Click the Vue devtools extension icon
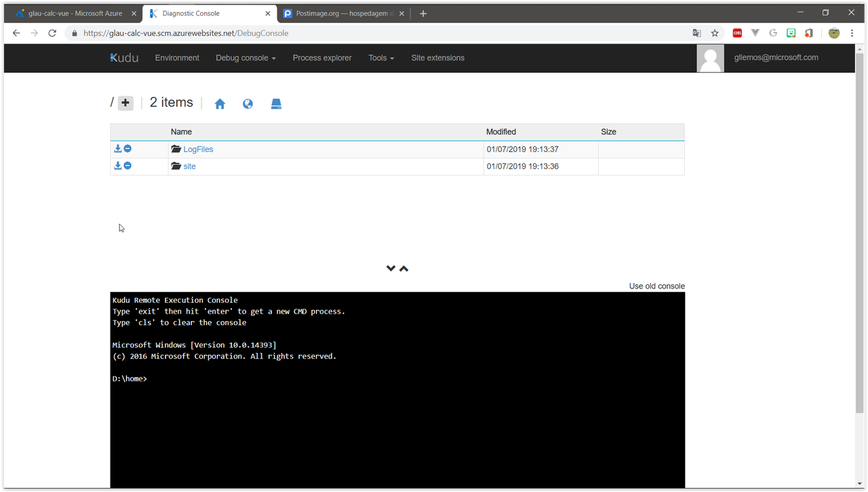 [x=755, y=33]
